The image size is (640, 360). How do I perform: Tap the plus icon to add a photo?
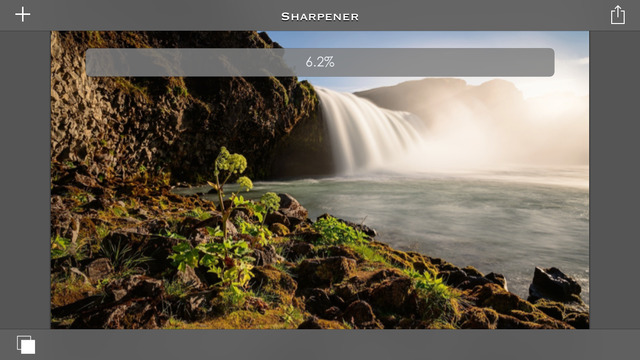23,15
